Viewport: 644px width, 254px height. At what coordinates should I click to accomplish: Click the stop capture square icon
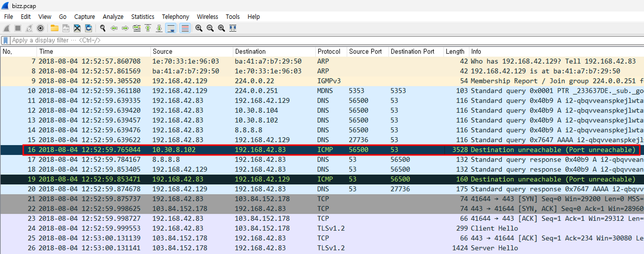18,28
